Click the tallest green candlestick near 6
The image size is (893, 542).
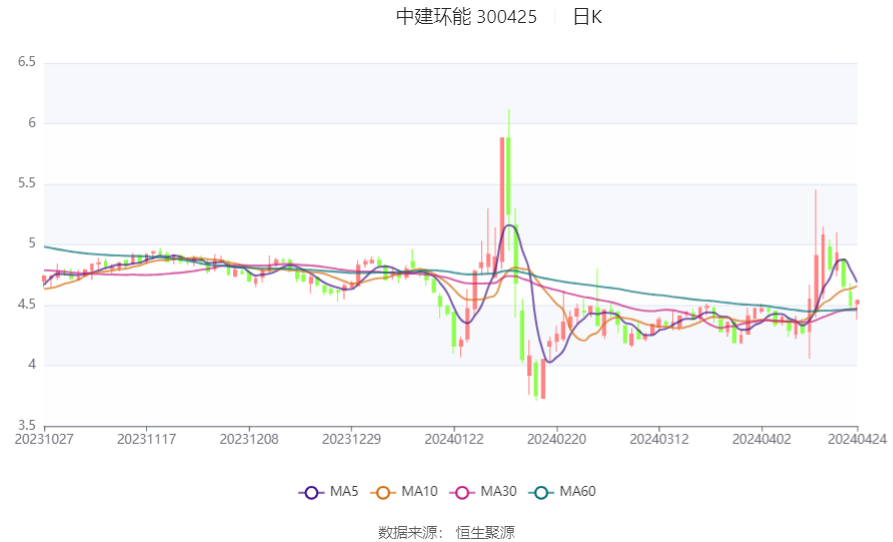[x=509, y=176]
